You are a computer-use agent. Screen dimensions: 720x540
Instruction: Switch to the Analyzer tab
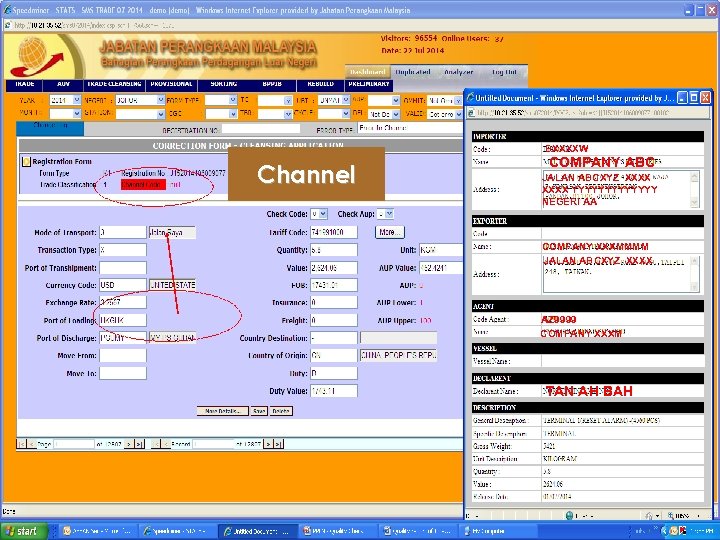[x=458, y=72]
